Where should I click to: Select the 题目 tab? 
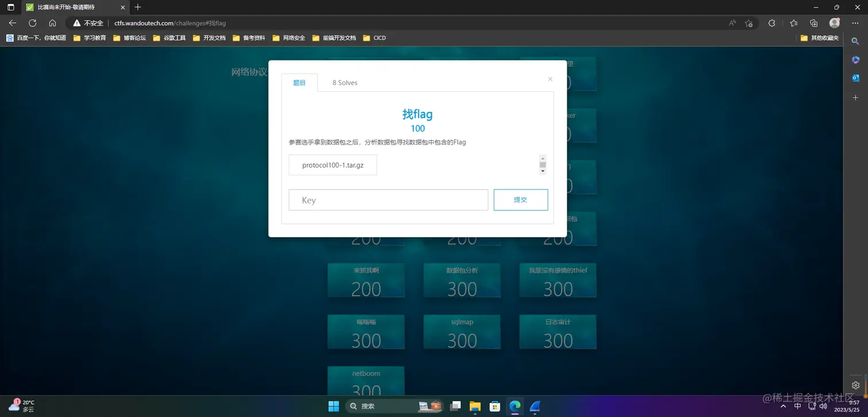coord(299,82)
